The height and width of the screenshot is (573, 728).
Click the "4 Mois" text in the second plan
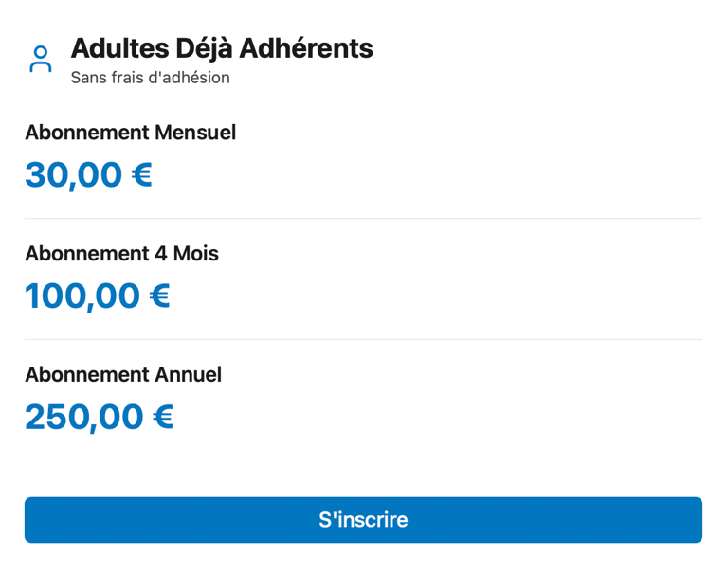[187, 254]
